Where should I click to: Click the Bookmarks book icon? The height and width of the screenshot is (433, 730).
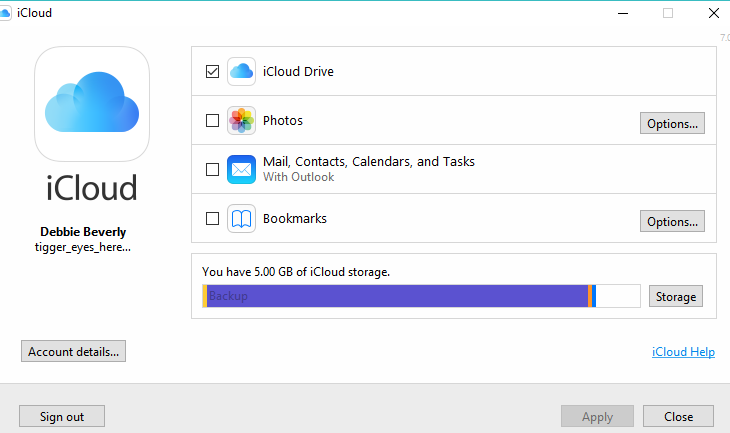241,218
